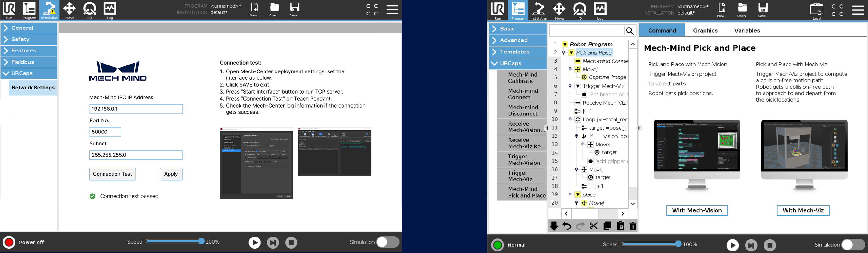Expand the Advanced section in Program sidebar
The height and width of the screenshot is (253, 868).
[518, 40]
